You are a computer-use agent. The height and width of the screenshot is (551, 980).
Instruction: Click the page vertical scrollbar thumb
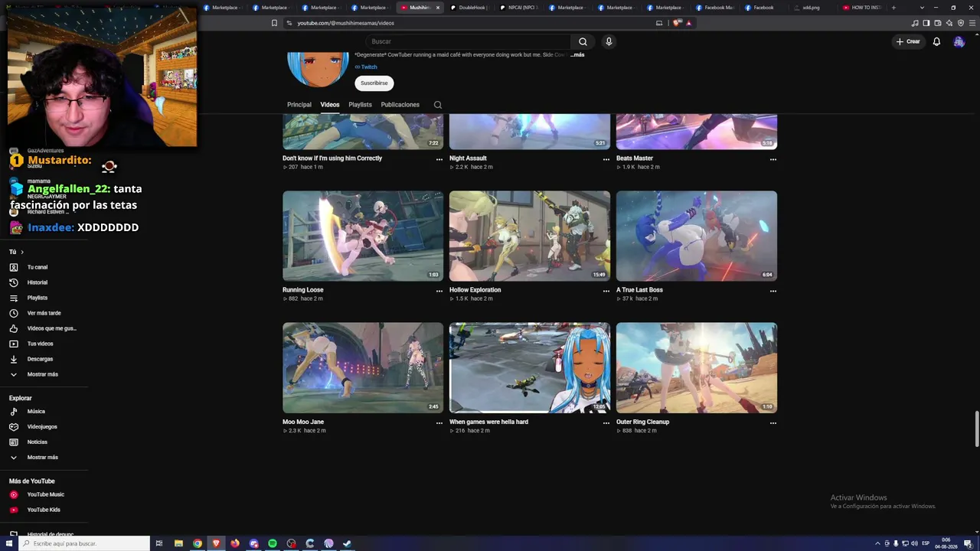coord(976,429)
